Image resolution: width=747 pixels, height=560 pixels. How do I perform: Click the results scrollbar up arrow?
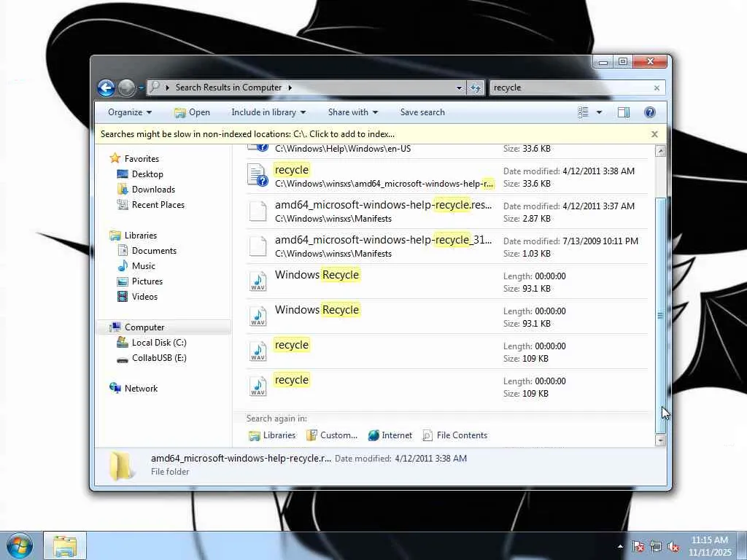660,151
